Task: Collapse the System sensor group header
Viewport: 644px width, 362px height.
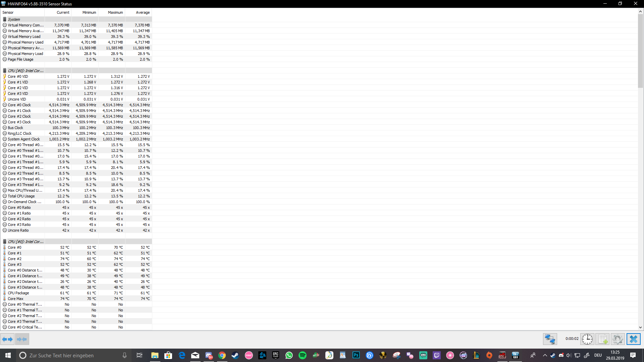Action: point(14,19)
